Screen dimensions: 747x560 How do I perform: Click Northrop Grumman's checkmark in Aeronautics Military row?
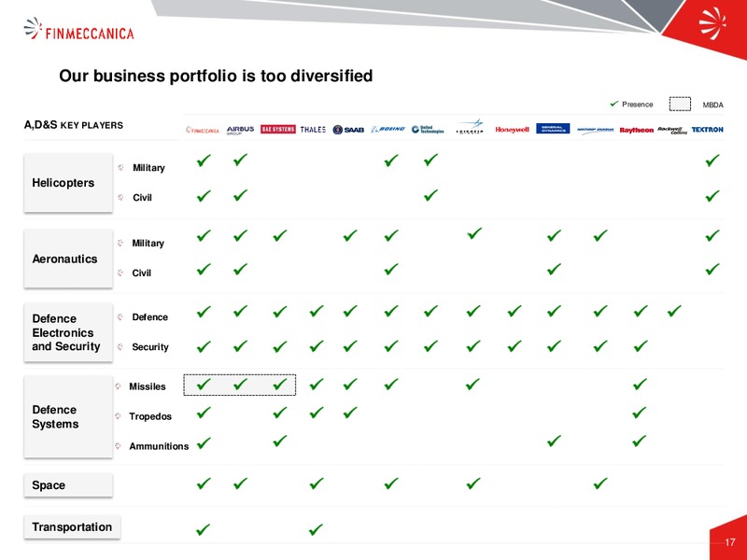[x=600, y=235]
